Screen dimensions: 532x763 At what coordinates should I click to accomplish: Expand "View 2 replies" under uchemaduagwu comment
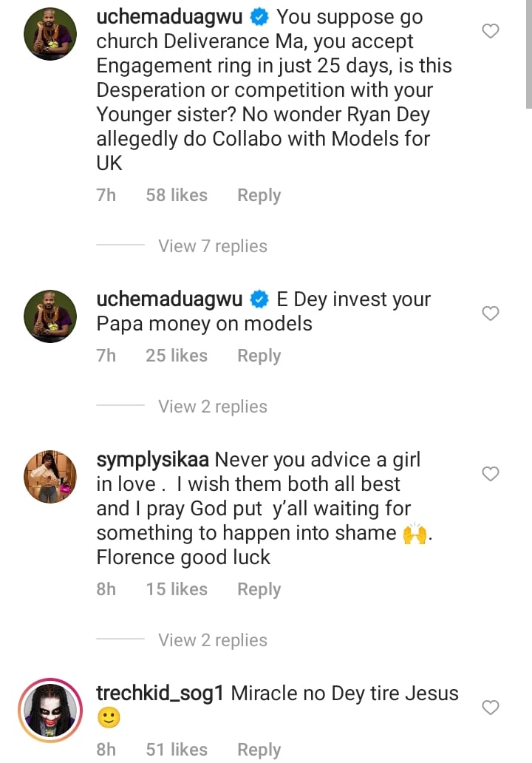pos(213,407)
